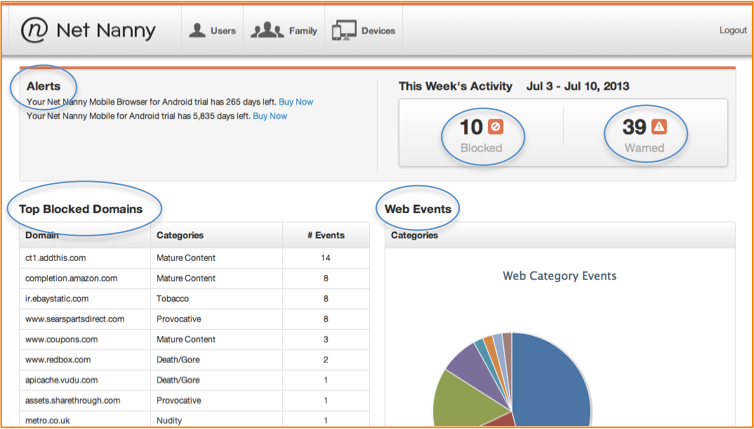Click the Devices monitor icon

point(344,30)
